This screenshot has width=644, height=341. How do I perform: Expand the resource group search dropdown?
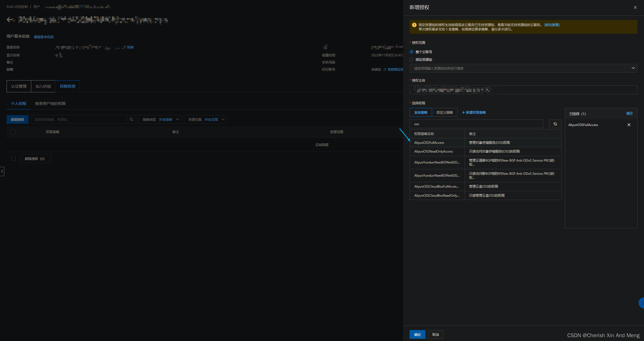(633, 68)
